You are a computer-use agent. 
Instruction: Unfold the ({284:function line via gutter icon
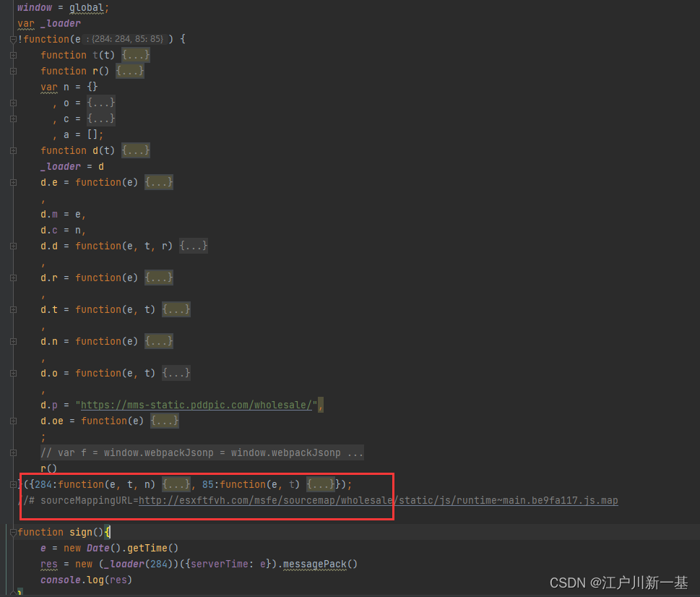coord(13,484)
